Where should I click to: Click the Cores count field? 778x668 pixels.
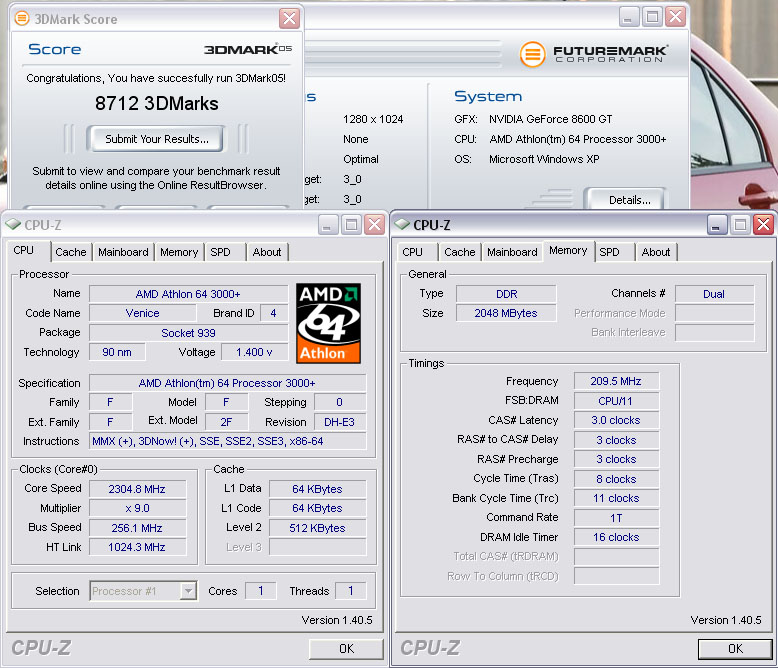261,591
